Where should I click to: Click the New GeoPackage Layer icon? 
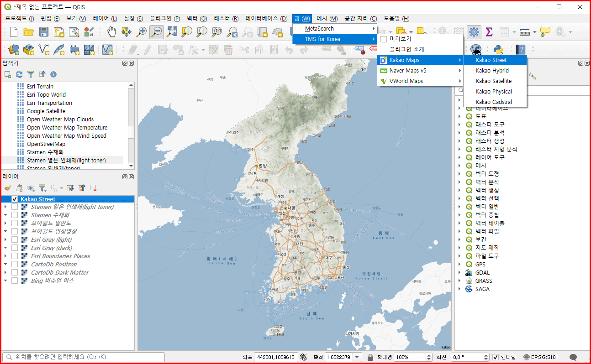29,49
